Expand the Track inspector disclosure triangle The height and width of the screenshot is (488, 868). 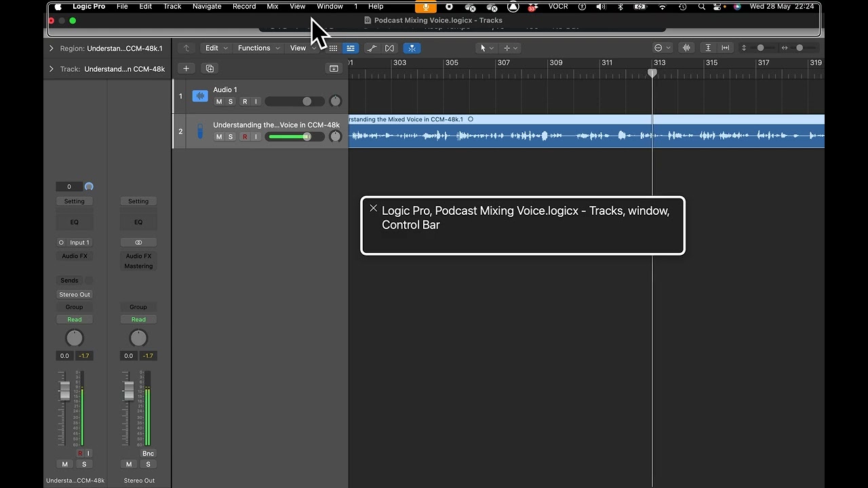click(51, 69)
